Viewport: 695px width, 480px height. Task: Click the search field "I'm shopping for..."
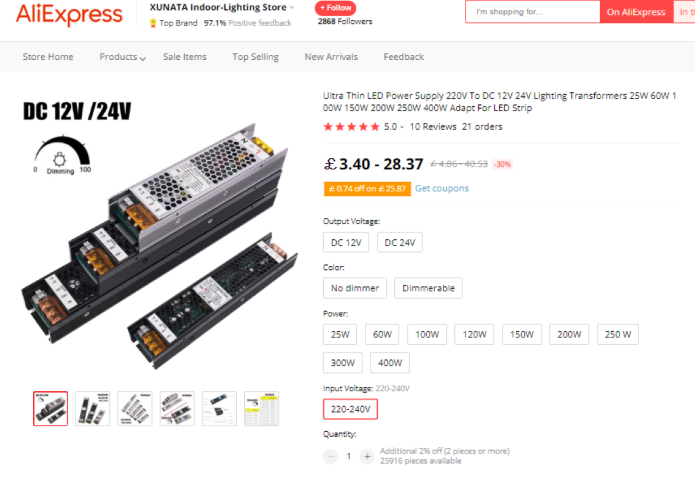pos(533,12)
